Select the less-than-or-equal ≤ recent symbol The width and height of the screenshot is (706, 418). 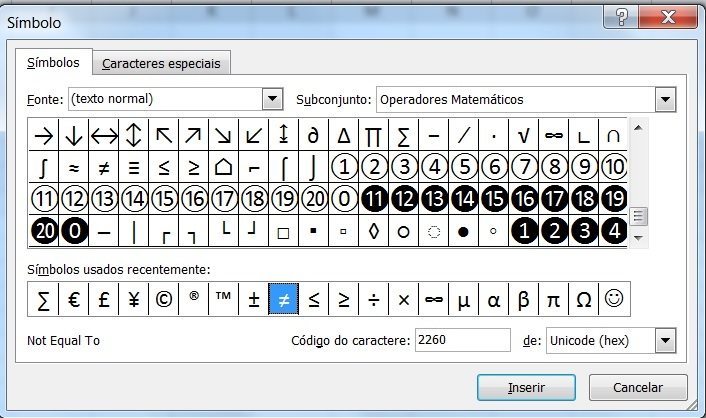pyautogui.click(x=314, y=299)
